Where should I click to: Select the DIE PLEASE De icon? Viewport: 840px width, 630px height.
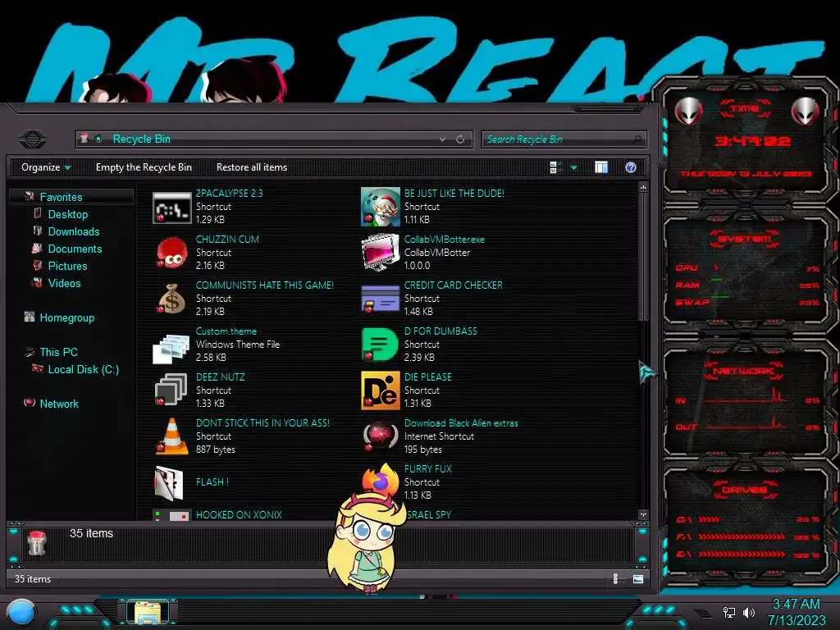tap(381, 390)
